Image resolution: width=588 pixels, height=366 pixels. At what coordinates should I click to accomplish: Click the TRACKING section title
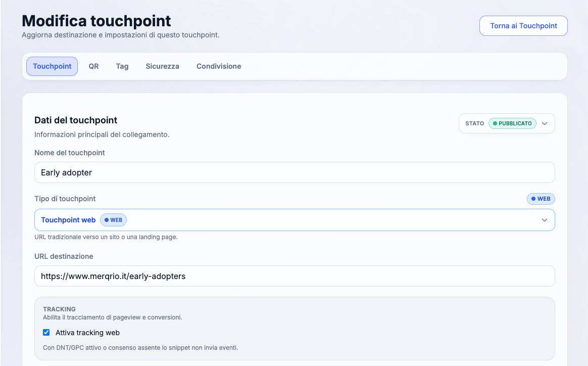pos(59,309)
